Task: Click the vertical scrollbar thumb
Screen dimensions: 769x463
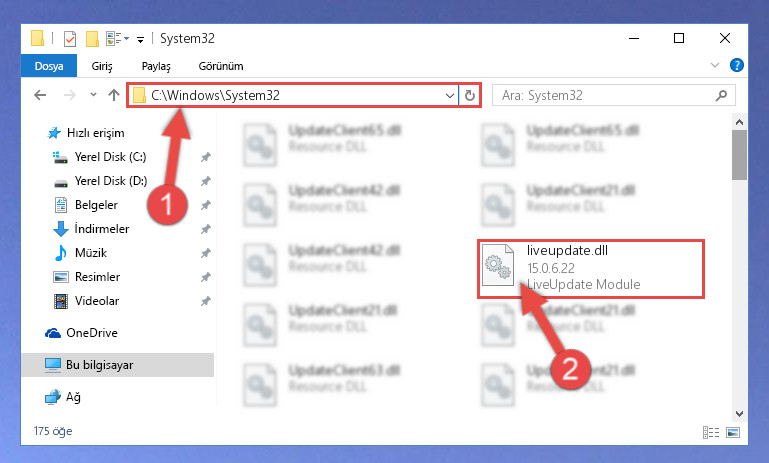Action: 739,155
